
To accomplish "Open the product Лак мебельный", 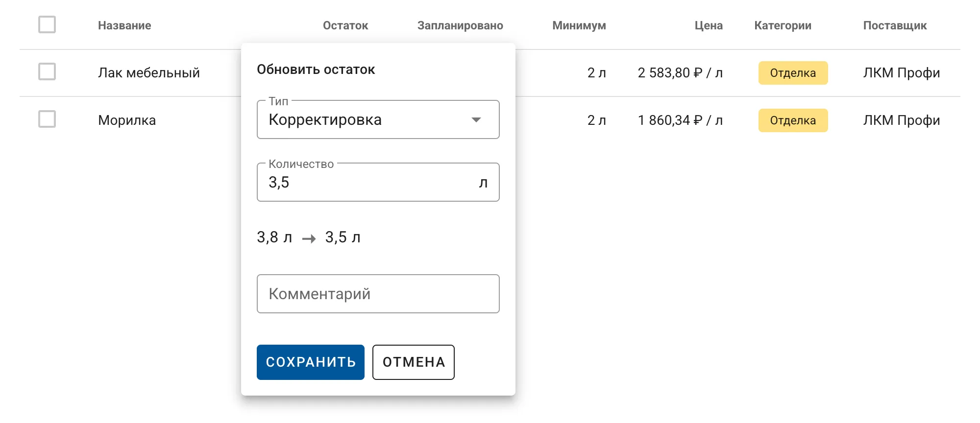I will coord(148,72).
